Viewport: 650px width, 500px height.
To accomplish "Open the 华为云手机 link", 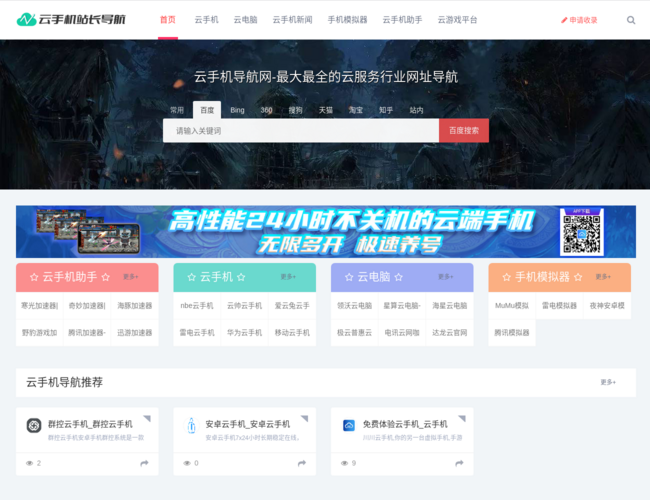I will click(x=245, y=333).
